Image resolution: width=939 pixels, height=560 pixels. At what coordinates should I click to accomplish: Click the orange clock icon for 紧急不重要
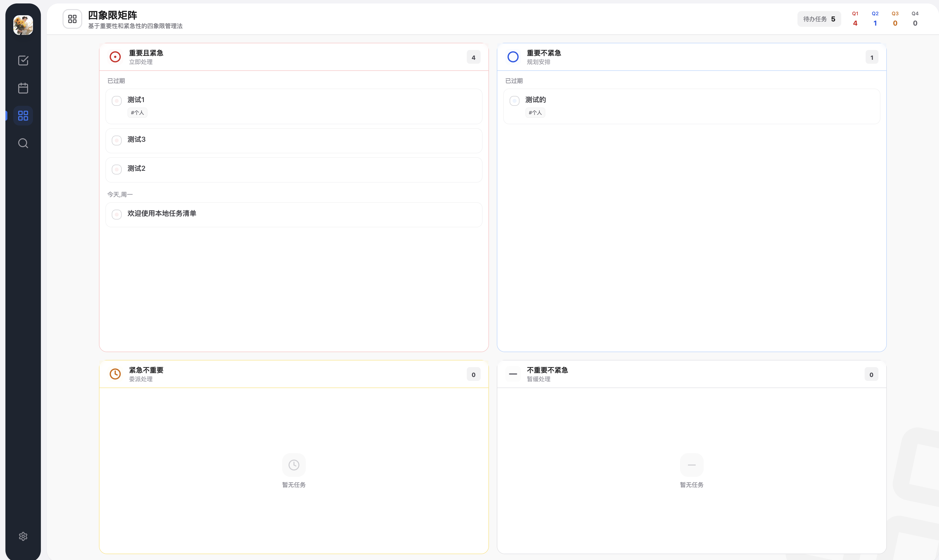pyautogui.click(x=115, y=374)
